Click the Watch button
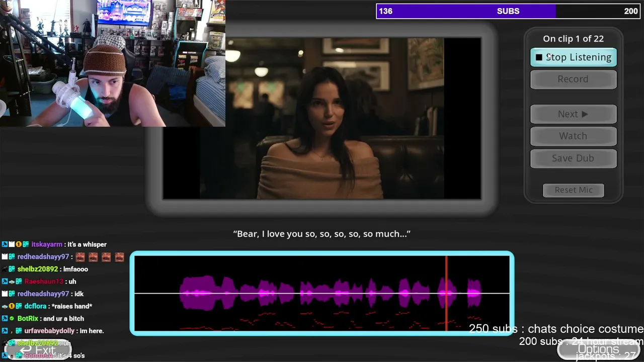This screenshot has width=644, height=362. 573,136
